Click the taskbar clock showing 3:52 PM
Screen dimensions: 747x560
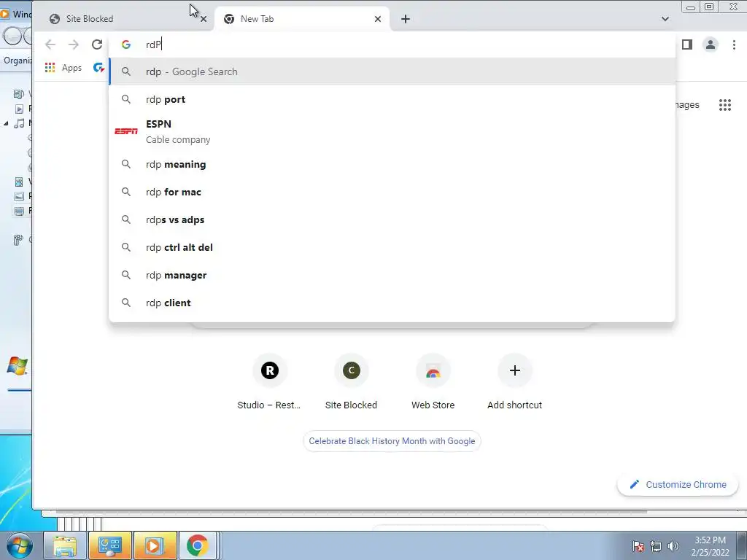(710, 546)
